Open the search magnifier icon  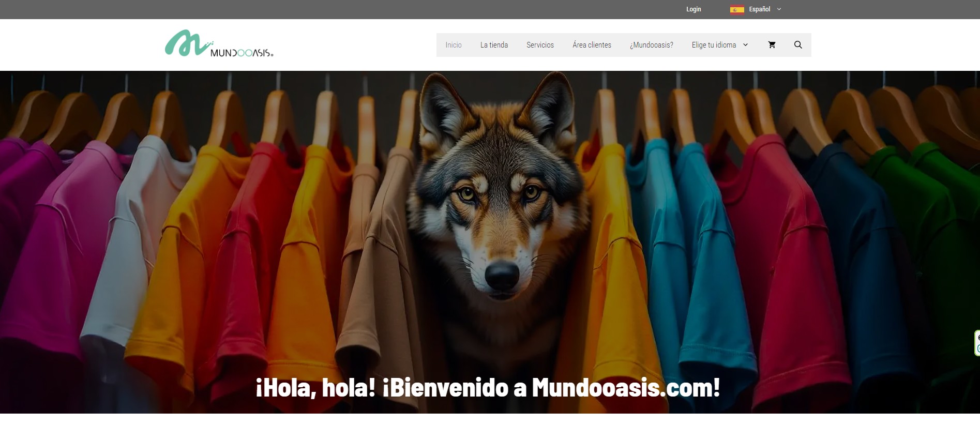tap(798, 45)
